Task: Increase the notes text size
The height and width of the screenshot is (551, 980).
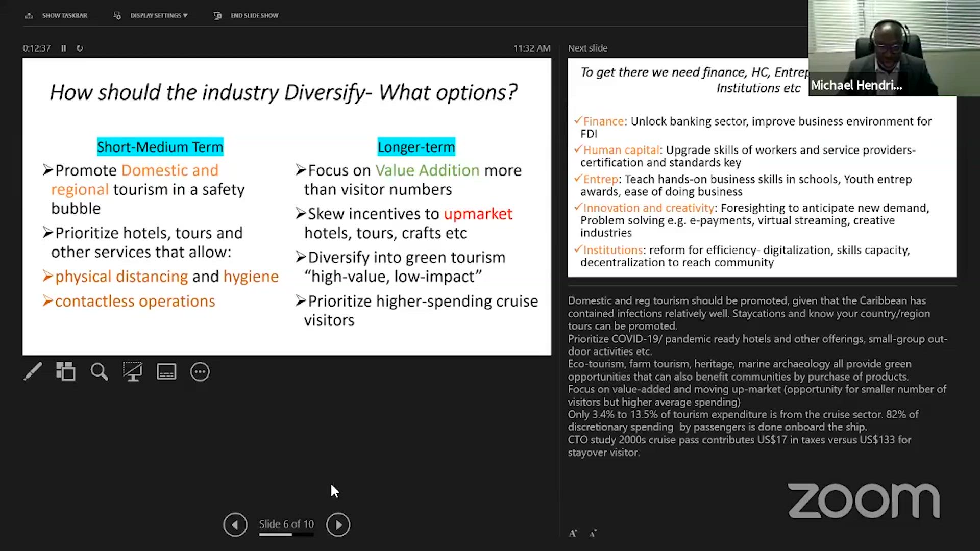Action: (573, 533)
